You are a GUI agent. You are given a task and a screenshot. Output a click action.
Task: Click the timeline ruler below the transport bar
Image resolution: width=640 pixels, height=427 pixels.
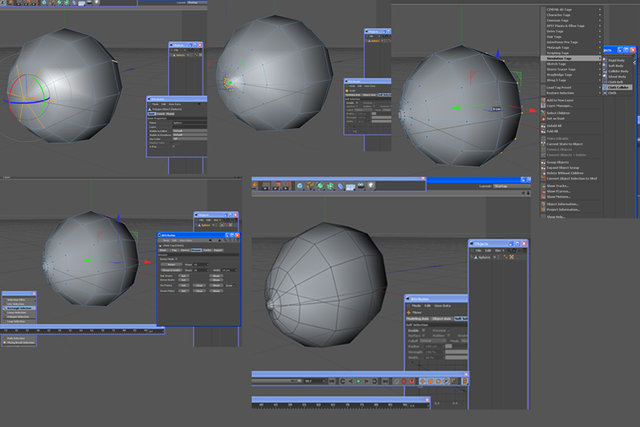pos(340,404)
